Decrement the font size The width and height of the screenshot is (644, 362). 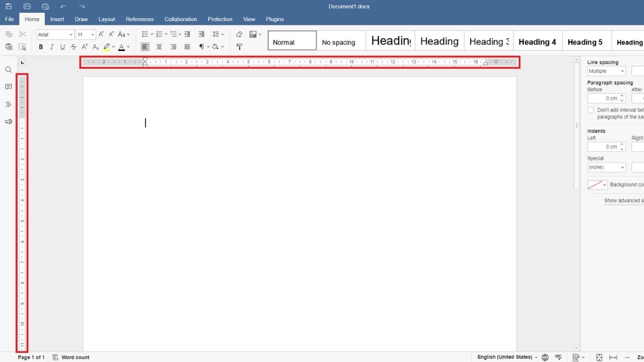(x=112, y=34)
